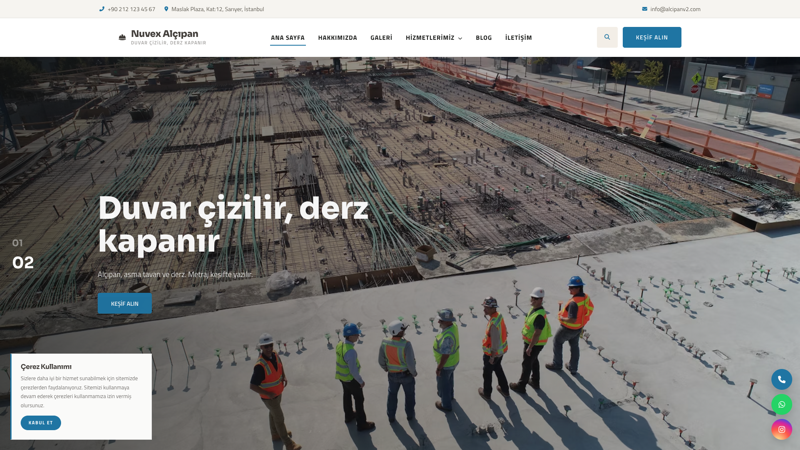
Task: Open WhatsApp chat via the green icon
Action: point(781,405)
